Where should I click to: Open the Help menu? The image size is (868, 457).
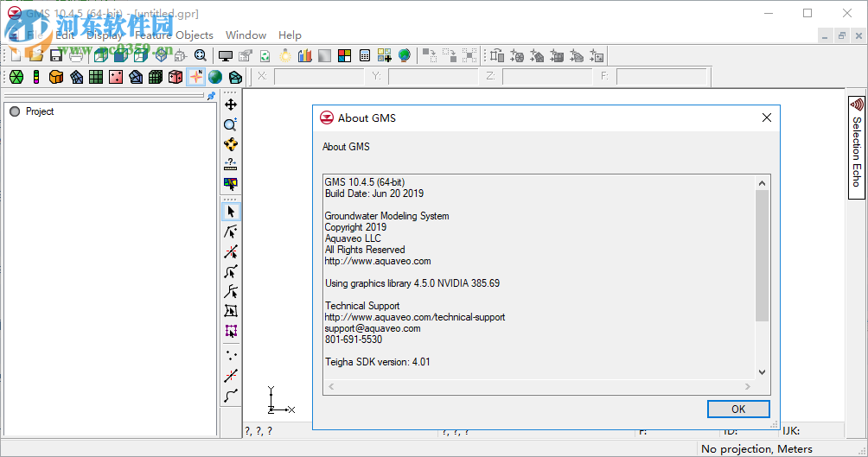coord(290,35)
